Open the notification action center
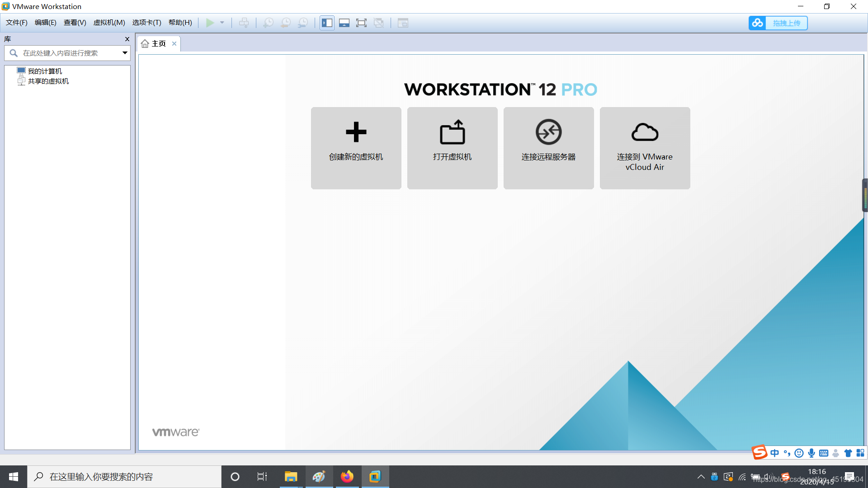Screen dimensions: 868x488 click(849, 477)
